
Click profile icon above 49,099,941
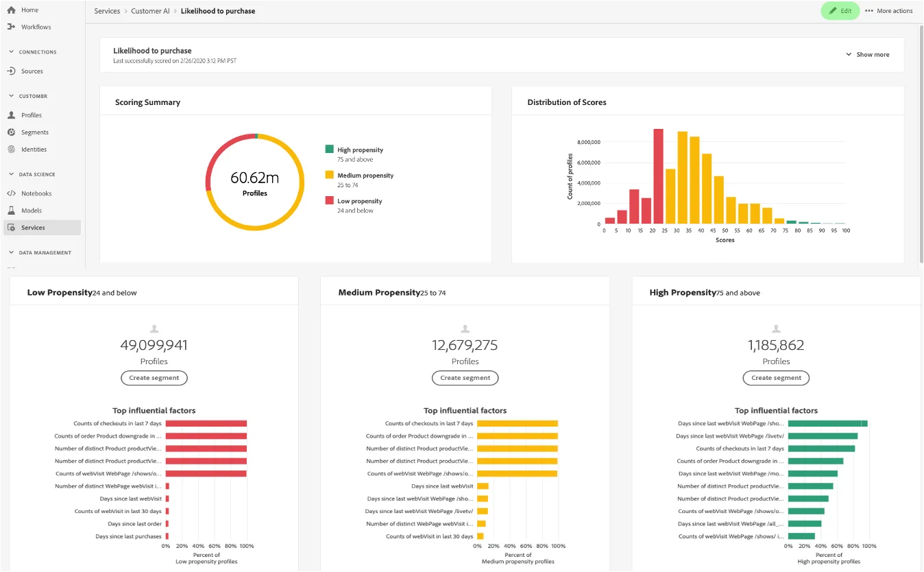tap(154, 329)
